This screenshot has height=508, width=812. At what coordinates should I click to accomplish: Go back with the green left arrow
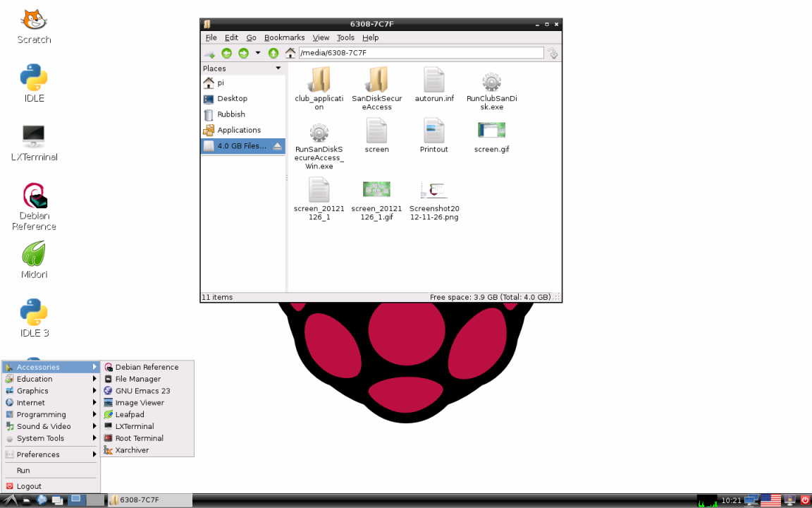click(x=226, y=53)
